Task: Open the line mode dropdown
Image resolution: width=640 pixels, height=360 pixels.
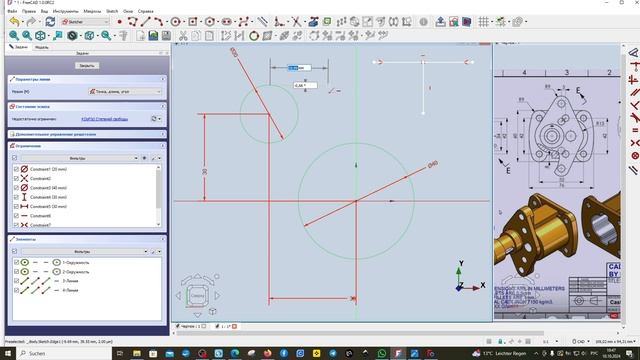Action: point(125,91)
